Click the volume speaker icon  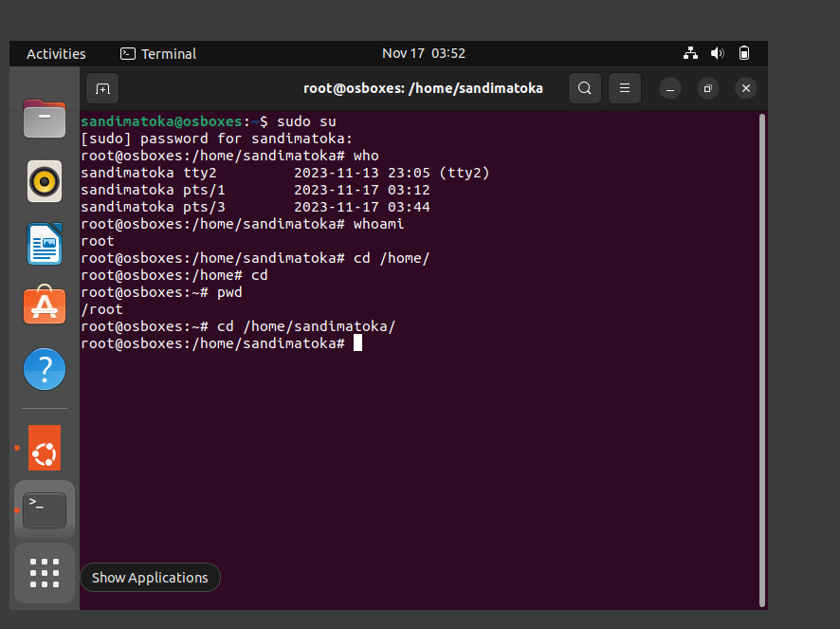[x=718, y=53]
